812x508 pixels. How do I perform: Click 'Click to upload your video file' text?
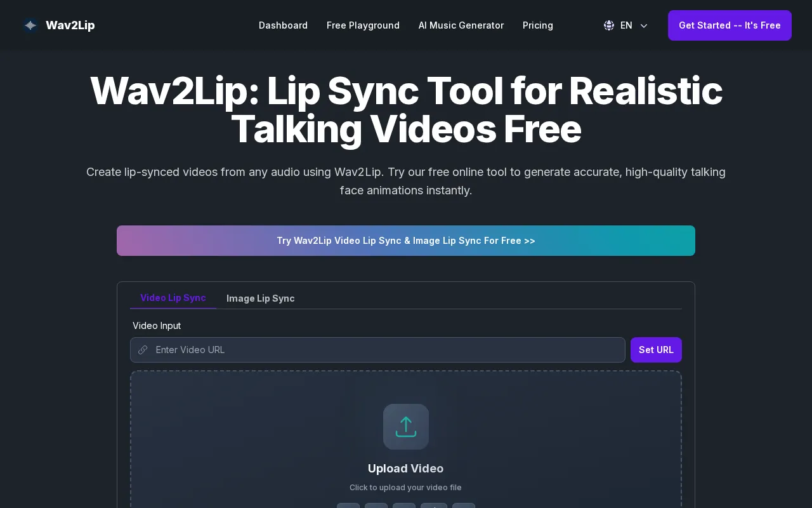[x=406, y=488]
